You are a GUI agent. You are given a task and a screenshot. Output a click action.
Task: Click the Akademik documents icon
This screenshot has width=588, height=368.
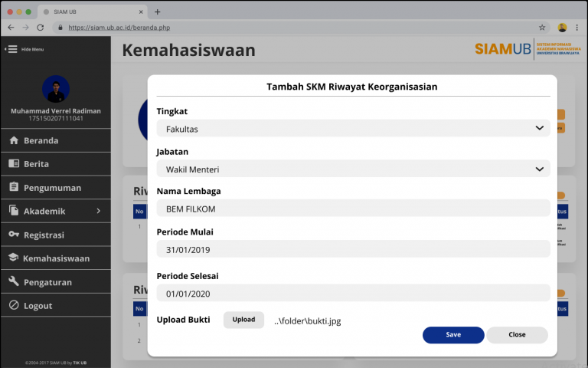(x=14, y=210)
